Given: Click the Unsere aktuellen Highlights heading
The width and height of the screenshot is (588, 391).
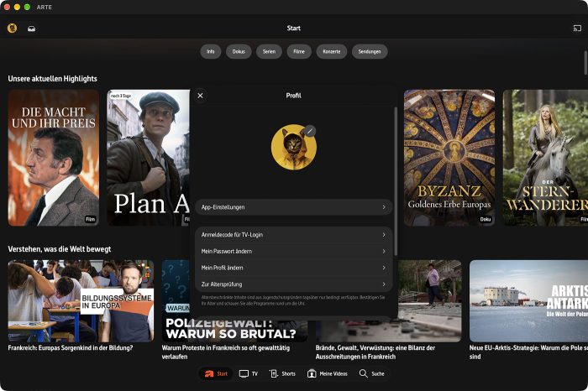Looking at the screenshot, I should (52, 79).
